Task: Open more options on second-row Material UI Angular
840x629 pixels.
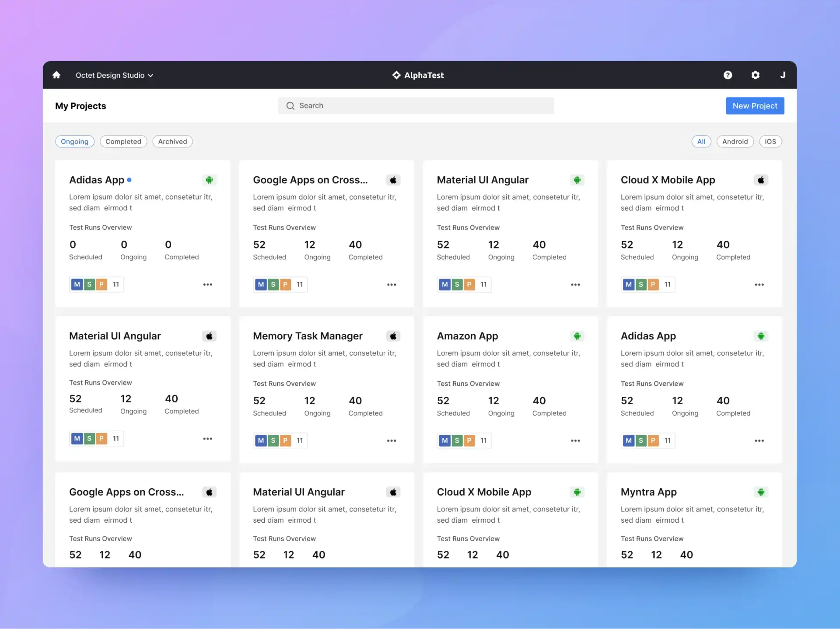Action: [208, 438]
